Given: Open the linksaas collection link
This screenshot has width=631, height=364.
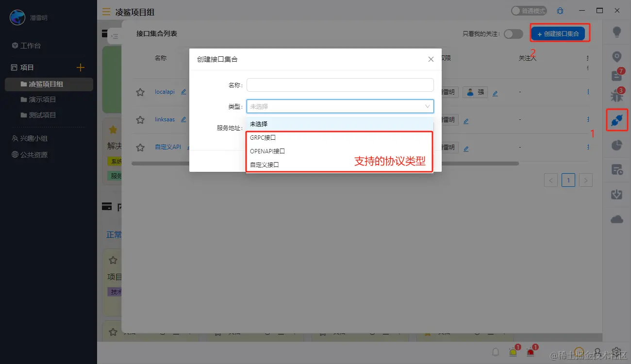Looking at the screenshot, I should coord(165,119).
